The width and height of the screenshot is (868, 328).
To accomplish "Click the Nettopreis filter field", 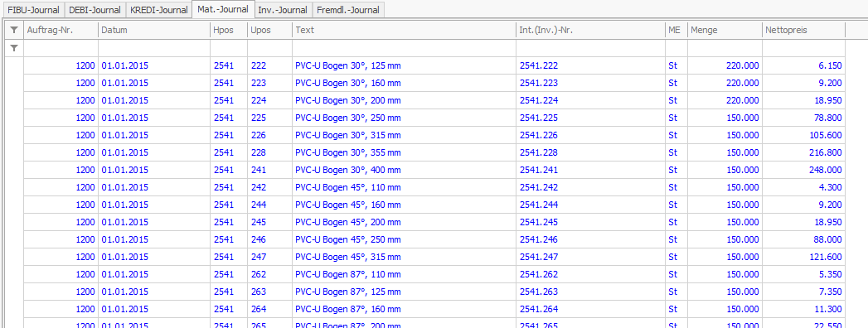I will pos(803,49).
